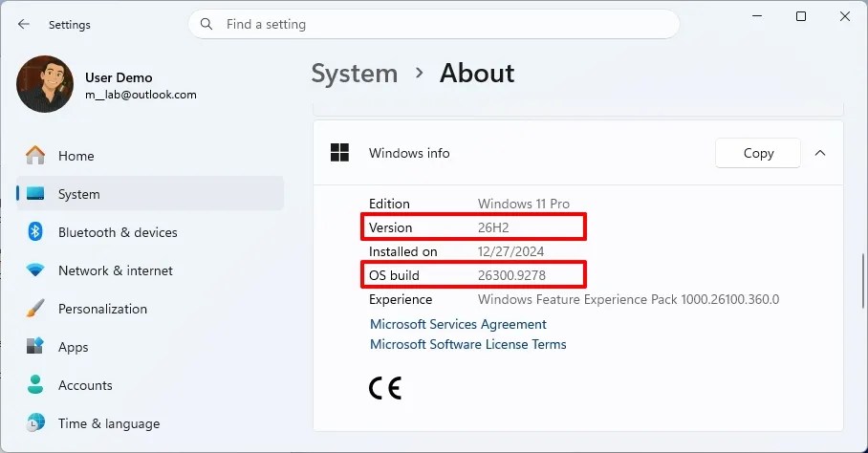
Task: Open Network & internet settings
Action: point(150,270)
